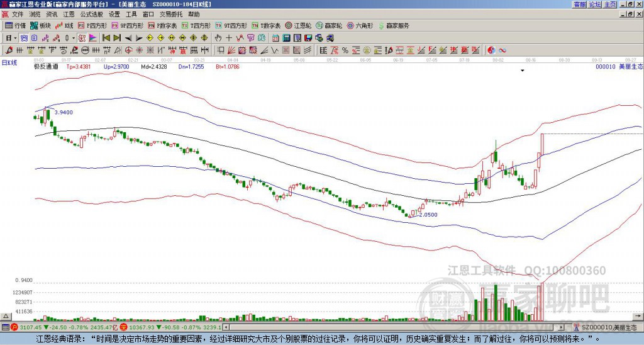Click the black right arrow icon

[x=139, y=38]
